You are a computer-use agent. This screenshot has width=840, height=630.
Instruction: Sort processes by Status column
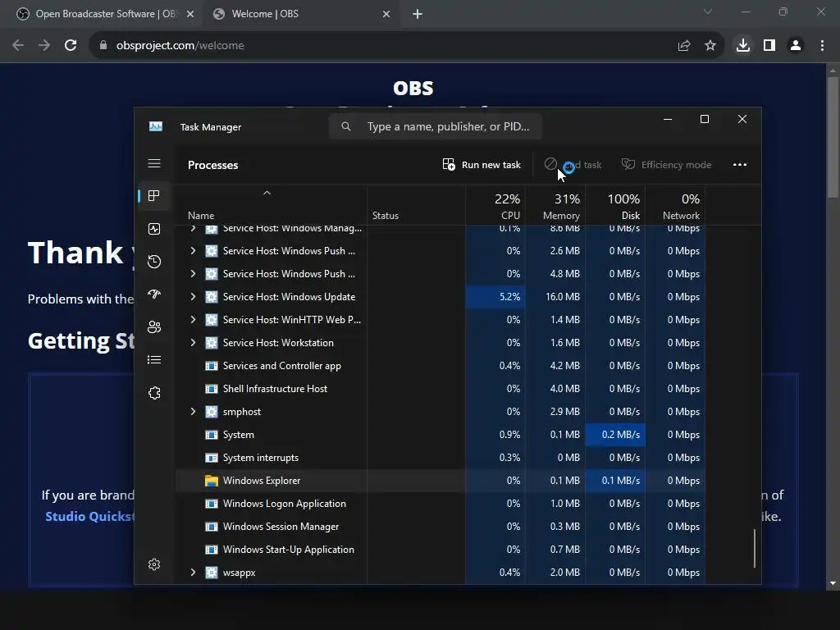tap(416, 206)
